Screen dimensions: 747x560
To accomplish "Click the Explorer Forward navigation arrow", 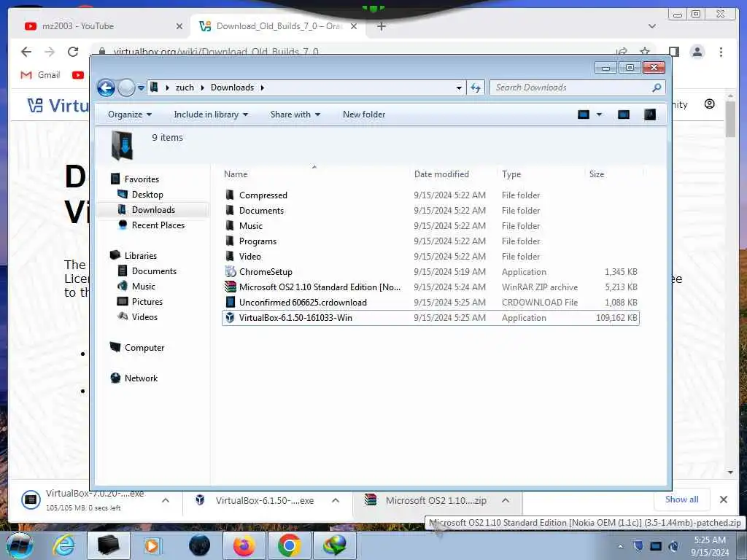I will 126,87.
